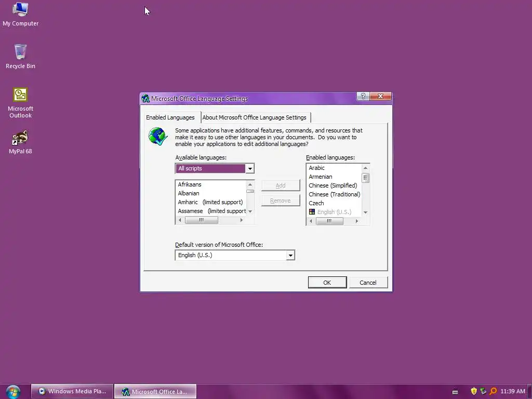The width and height of the screenshot is (532, 399).
Task: Expand the All scripts dropdown
Action: (250, 168)
